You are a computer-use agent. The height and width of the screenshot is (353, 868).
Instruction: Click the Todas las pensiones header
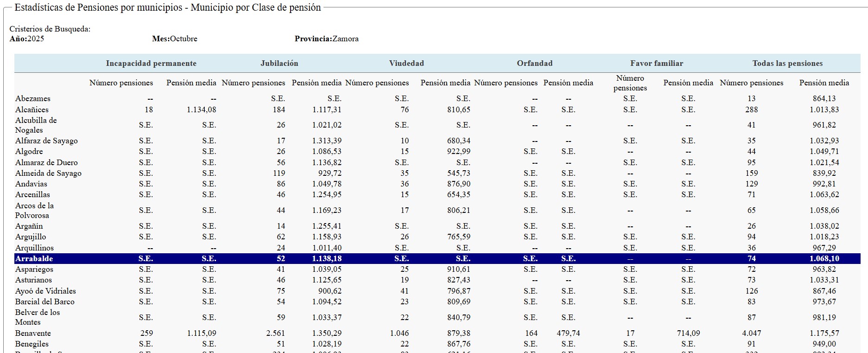pos(787,64)
